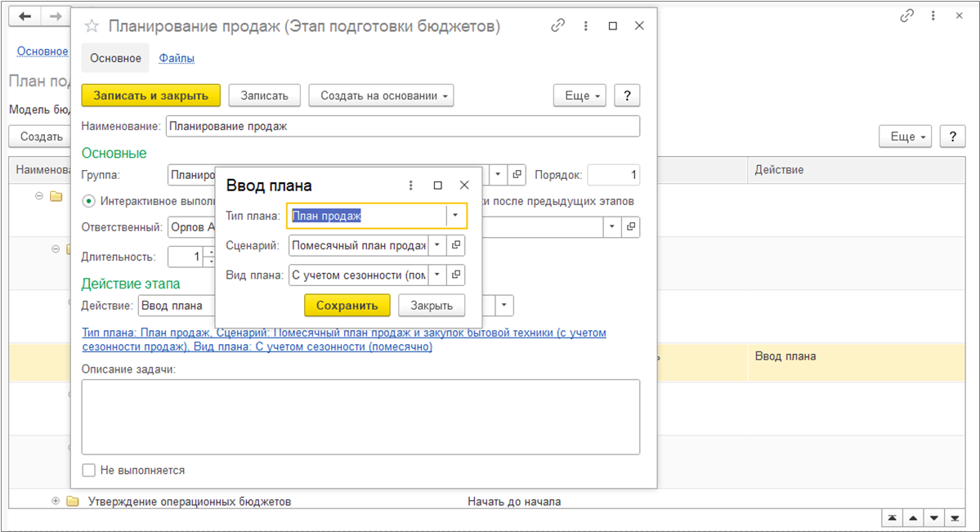The image size is (980, 532).
Task: Expand the Сценарий dropdown arrow
Action: pos(436,245)
